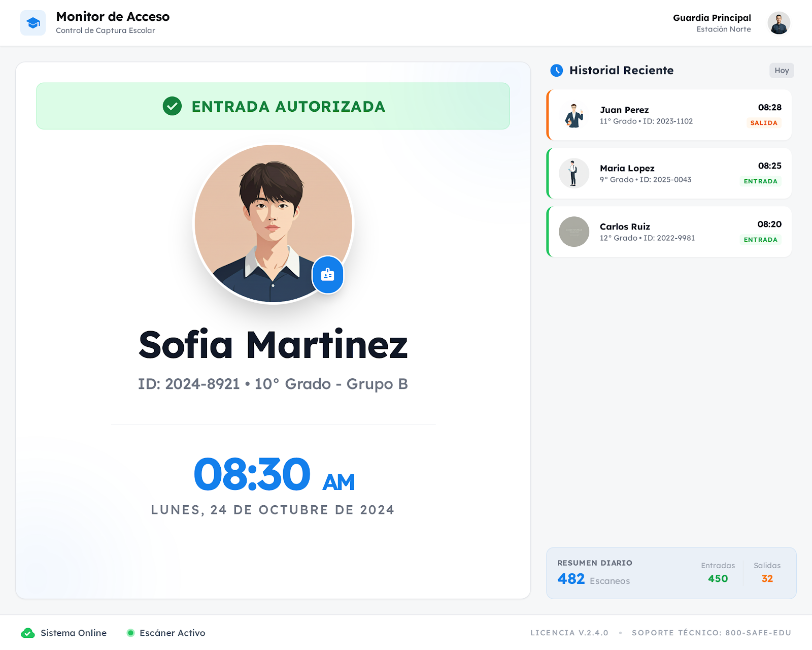Image resolution: width=812 pixels, height=650 pixels.
Task: Open Sofia Martinez's large profile photo
Action: (x=273, y=223)
